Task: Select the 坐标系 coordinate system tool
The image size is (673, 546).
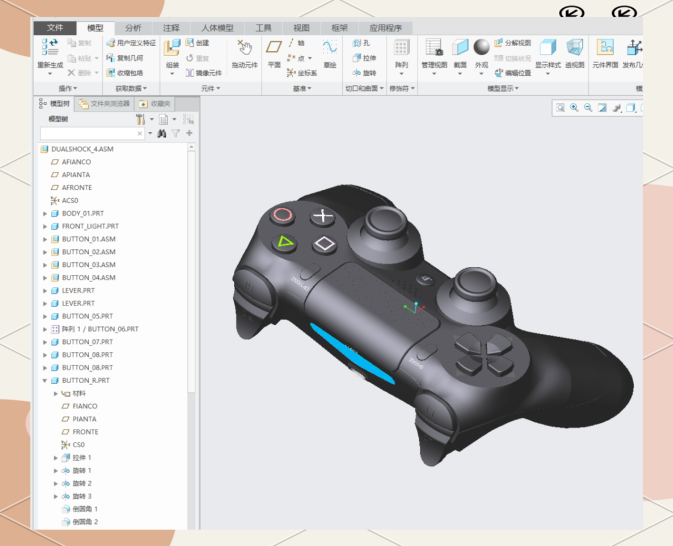Action: [x=302, y=73]
